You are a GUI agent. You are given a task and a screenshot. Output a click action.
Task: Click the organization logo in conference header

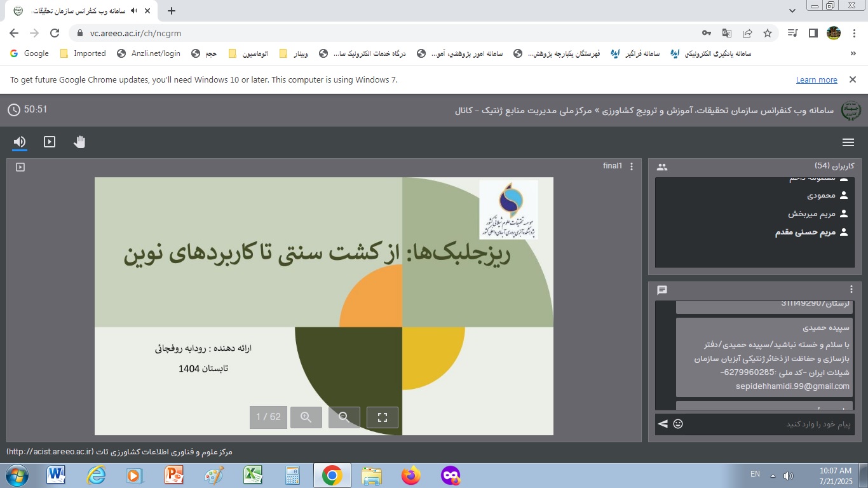851,110
